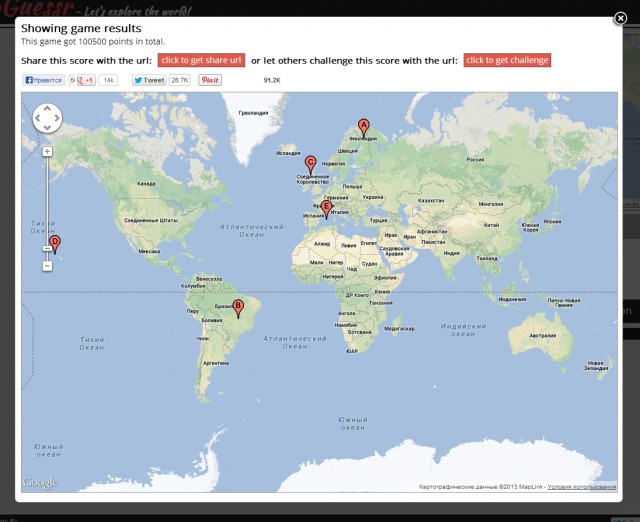This screenshot has width=640, height=522.
Task: Click 'This game got 100500 points' text
Action: (93, 41)
